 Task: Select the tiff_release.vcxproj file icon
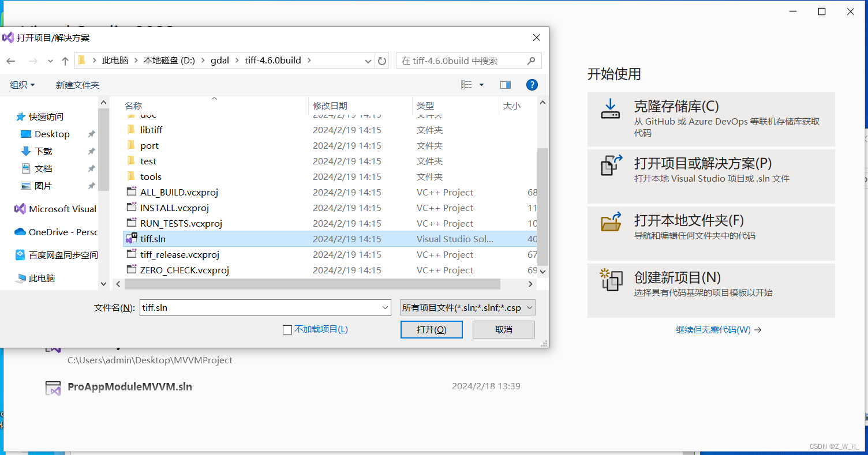131,254
